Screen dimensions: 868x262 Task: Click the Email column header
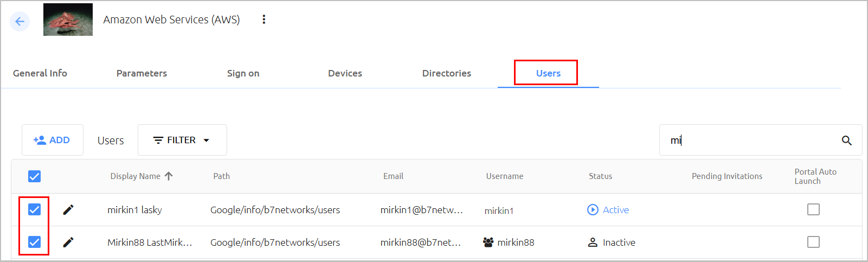point(393,176)
